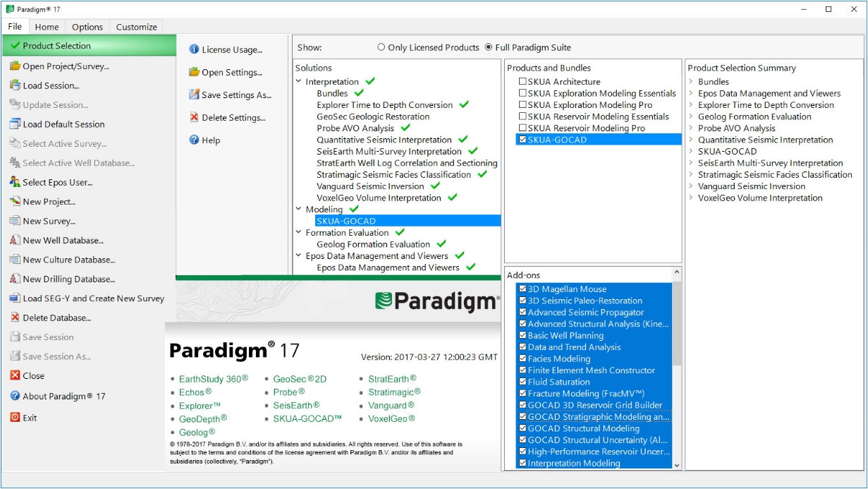This screenshot has width=868, height=489.
Task: Click the New Project icon
Action: (15, 201)
